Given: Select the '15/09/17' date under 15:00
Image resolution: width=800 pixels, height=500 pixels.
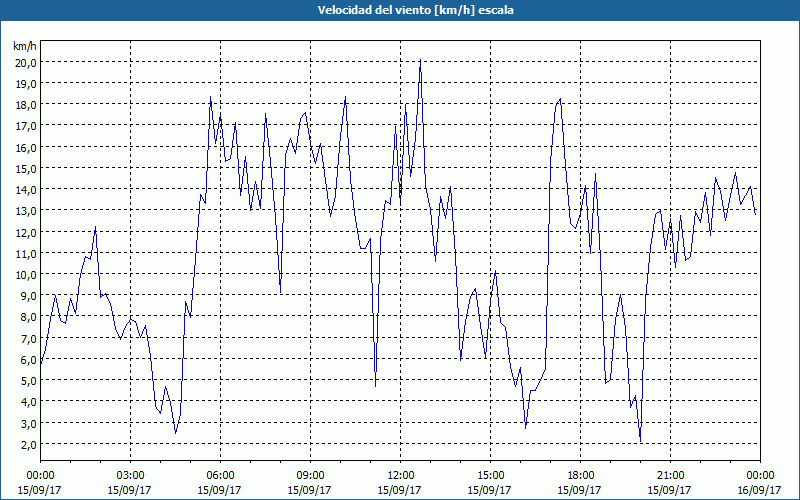Looking at the screenshot, I should coord(490,490).
